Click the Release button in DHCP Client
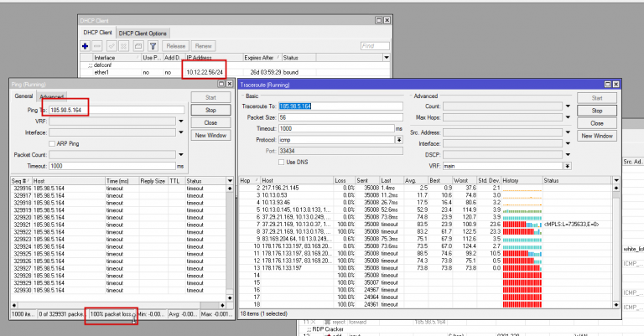Screen dimensions: 644x336 176,46
